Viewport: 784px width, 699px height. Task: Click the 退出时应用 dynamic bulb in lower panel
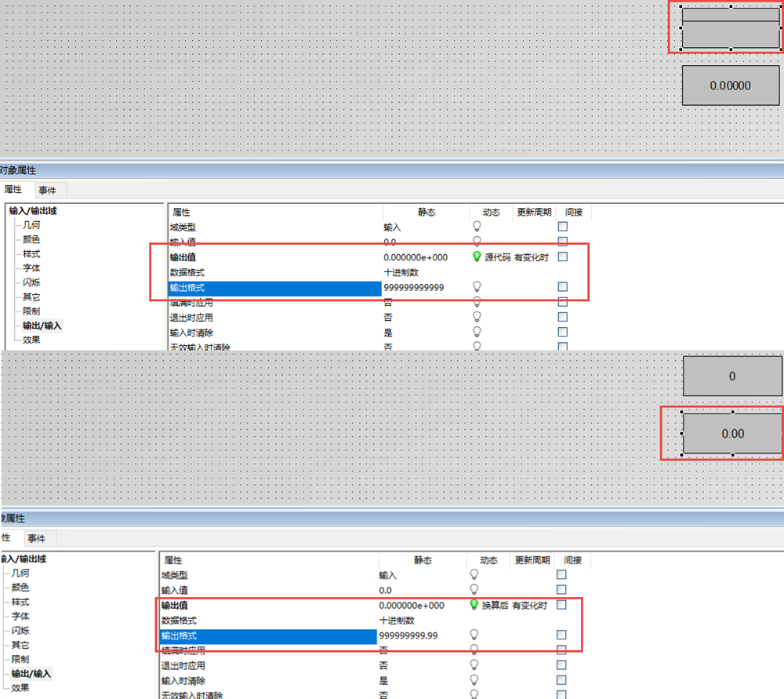click(x=474, y=665)
